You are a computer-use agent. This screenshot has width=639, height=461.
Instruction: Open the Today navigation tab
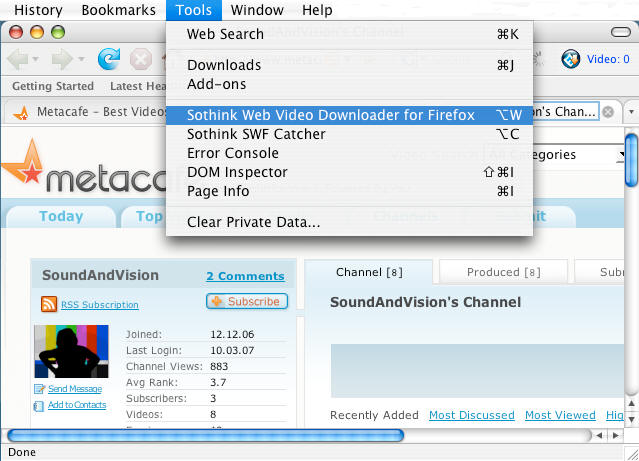pos(61,216)
